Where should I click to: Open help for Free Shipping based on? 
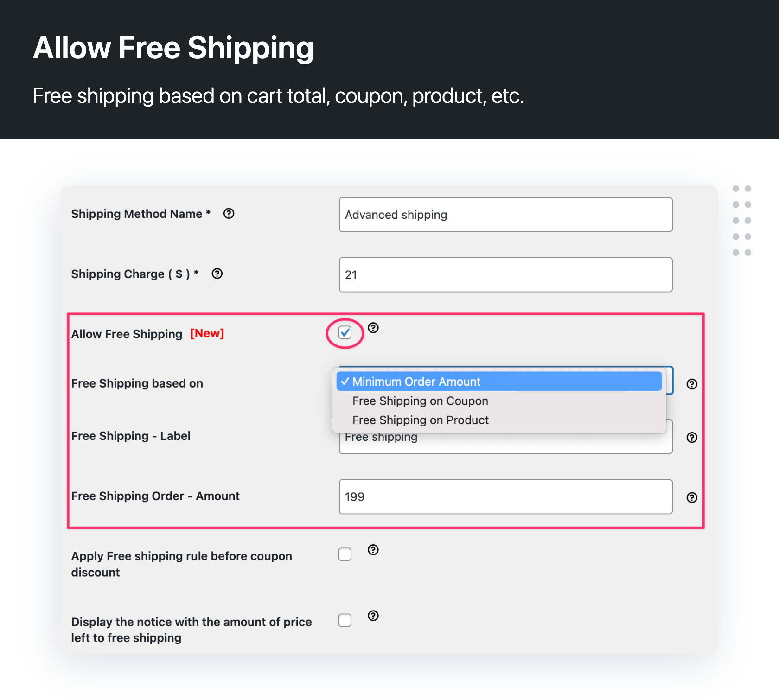tap(691, 384)
